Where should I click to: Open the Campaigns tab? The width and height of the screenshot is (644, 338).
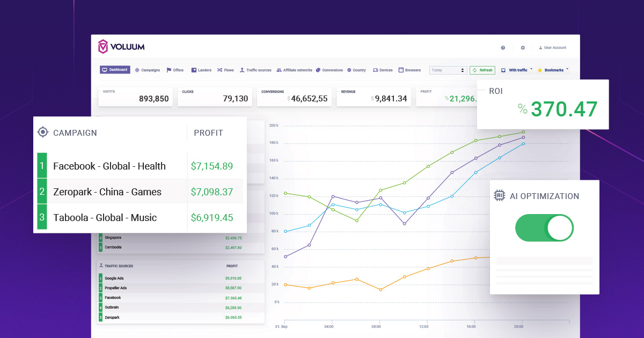(148, 70)
